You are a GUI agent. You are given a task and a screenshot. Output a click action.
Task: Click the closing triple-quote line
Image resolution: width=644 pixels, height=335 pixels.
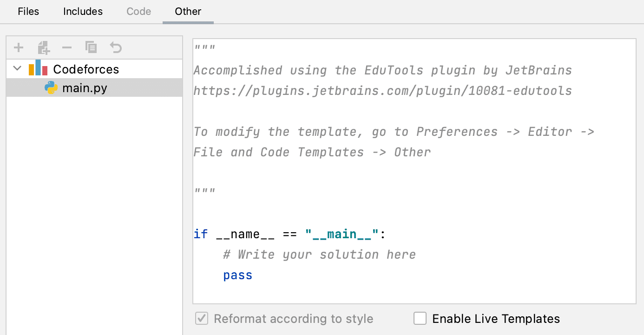tap(205, 192)
